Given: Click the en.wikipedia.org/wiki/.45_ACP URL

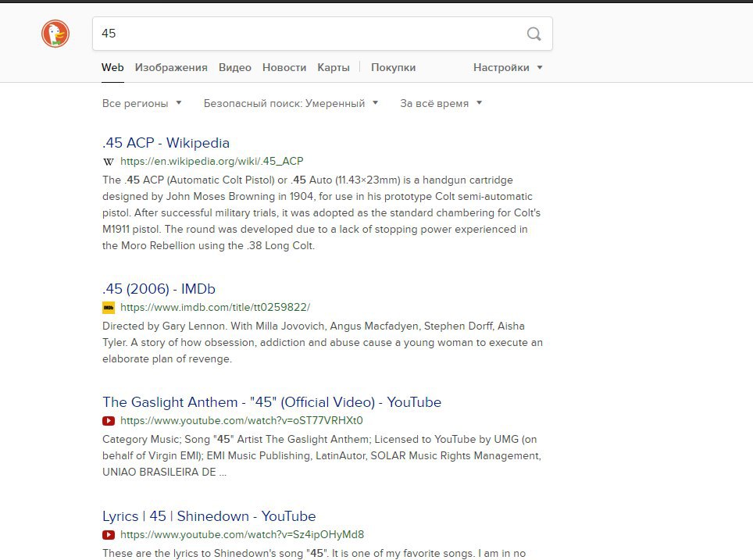Looking at the screenshot, I should point(212,162).
